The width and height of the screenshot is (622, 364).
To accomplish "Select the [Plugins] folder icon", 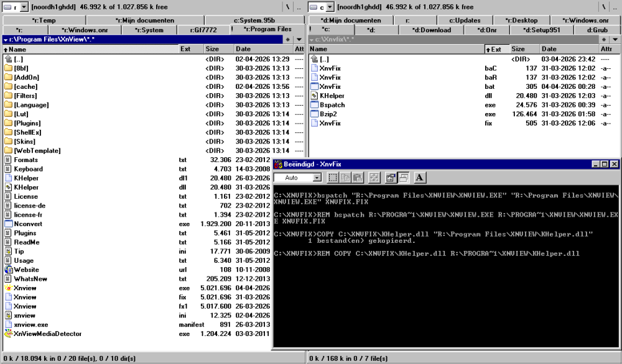I will point(8,123).
